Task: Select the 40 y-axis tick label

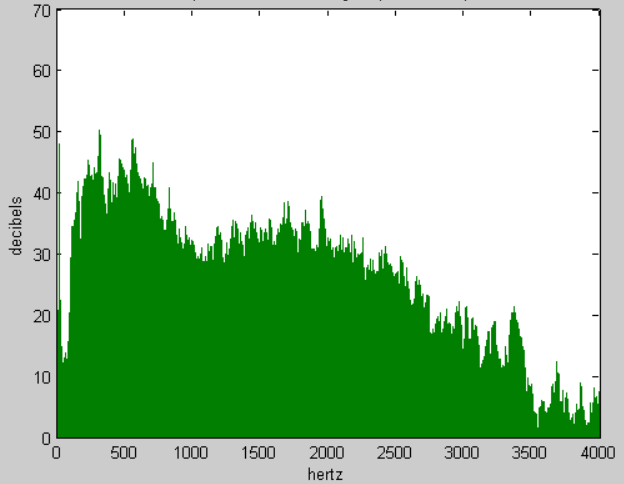Action: pos(41,193)
